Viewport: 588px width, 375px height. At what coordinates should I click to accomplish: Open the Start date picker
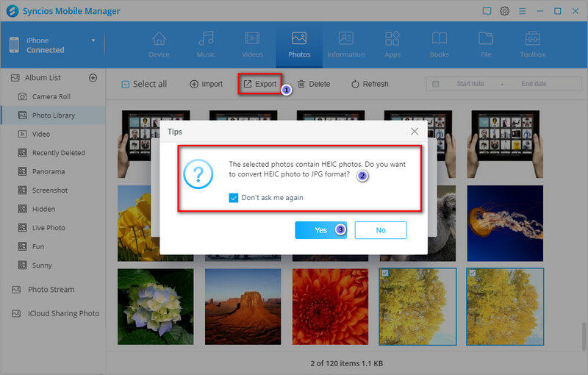pos(470,84)
